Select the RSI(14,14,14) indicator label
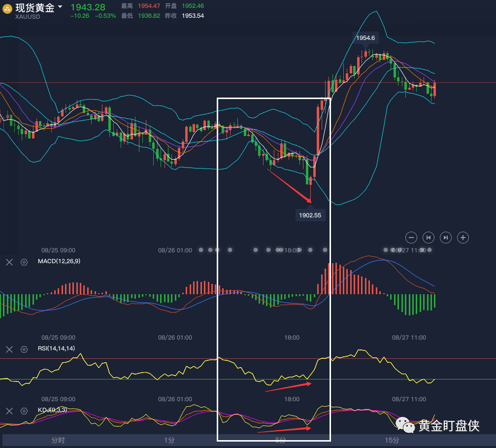This screenshot has height=448, width=496. click(x=56, y=348)
